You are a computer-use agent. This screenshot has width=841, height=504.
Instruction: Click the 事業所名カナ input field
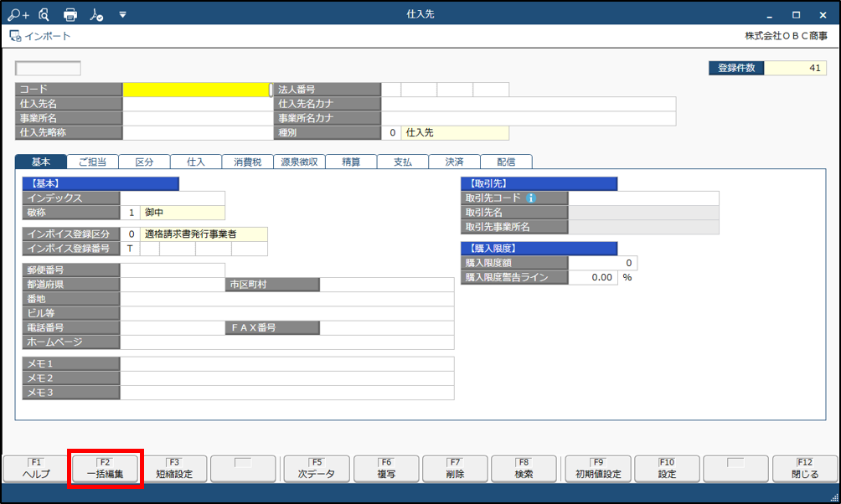pyautogui.click(x=529, y=119)
